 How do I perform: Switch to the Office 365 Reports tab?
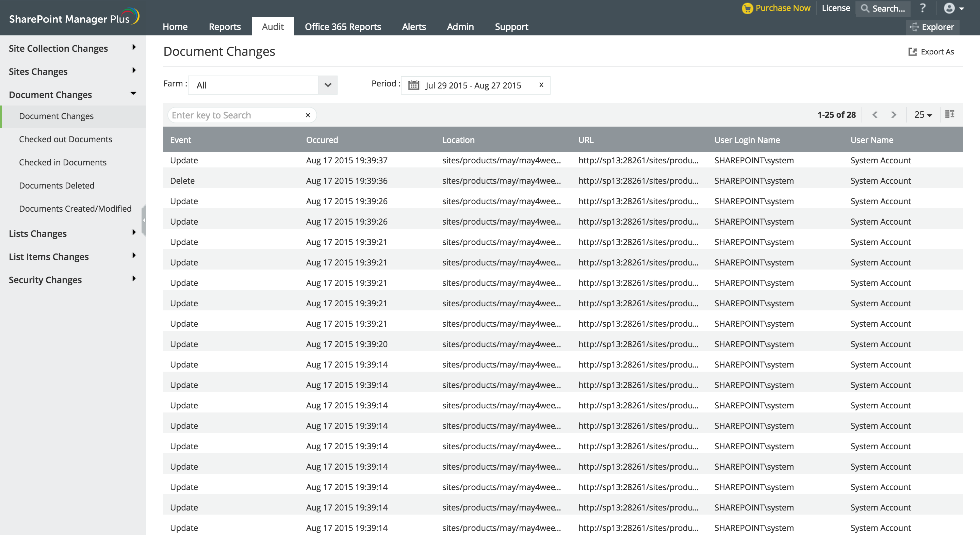(x=342, y=27)
